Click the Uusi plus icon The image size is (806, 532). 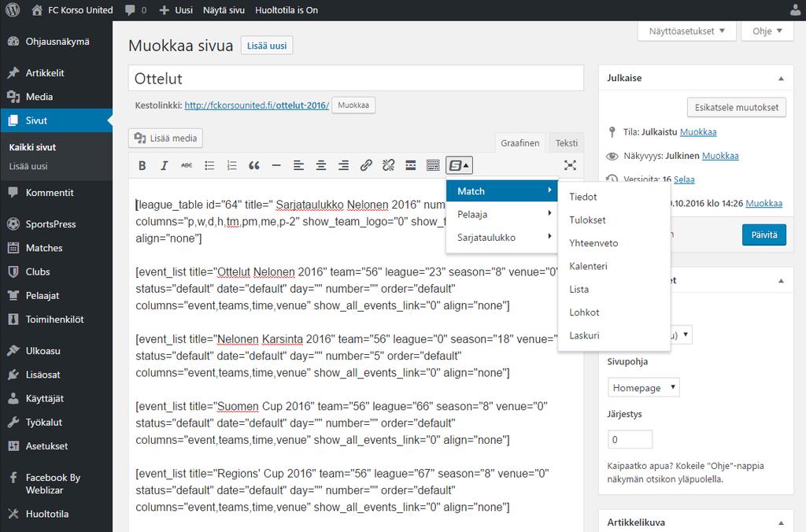coord(164,9)
